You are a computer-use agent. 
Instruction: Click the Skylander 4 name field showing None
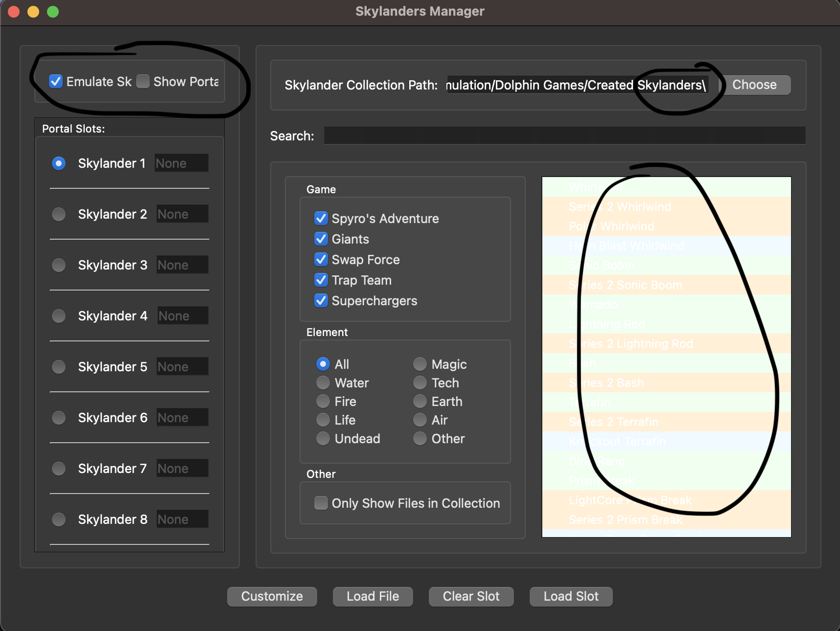(x=183, y=315)
